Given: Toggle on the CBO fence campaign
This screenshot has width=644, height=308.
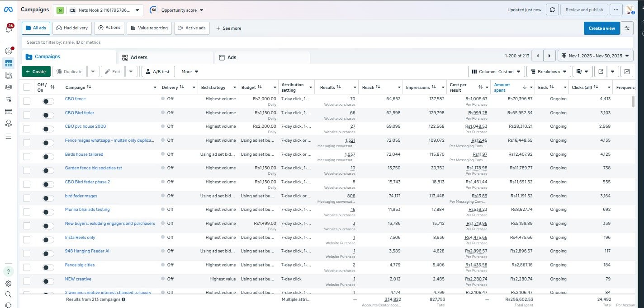Looking at the screenshot, I should [48, 101].
